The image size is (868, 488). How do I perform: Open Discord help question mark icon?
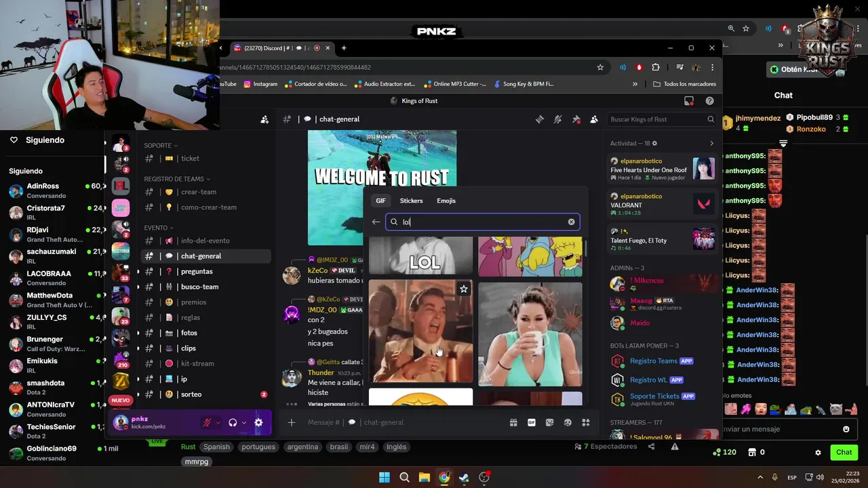709,101
